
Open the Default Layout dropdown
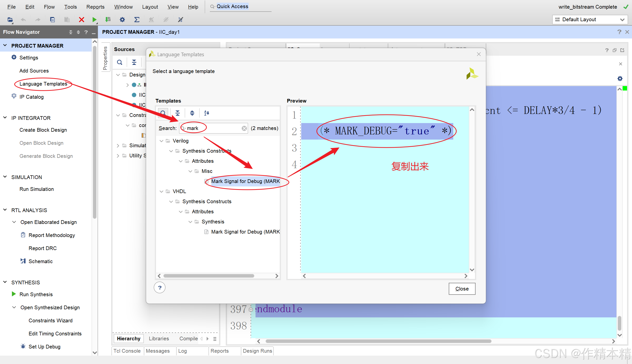590,19
